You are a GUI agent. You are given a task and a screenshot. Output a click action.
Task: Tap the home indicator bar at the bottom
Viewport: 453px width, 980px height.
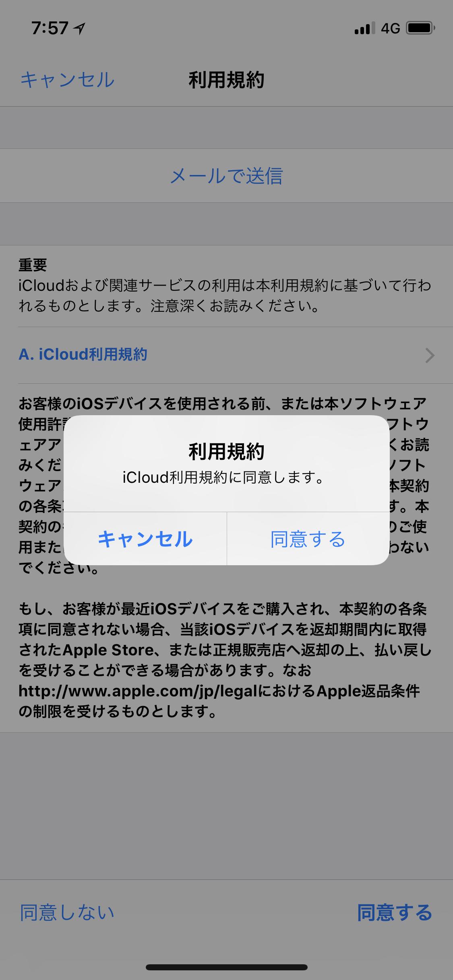pyautogui.click(x=226, y=967)
